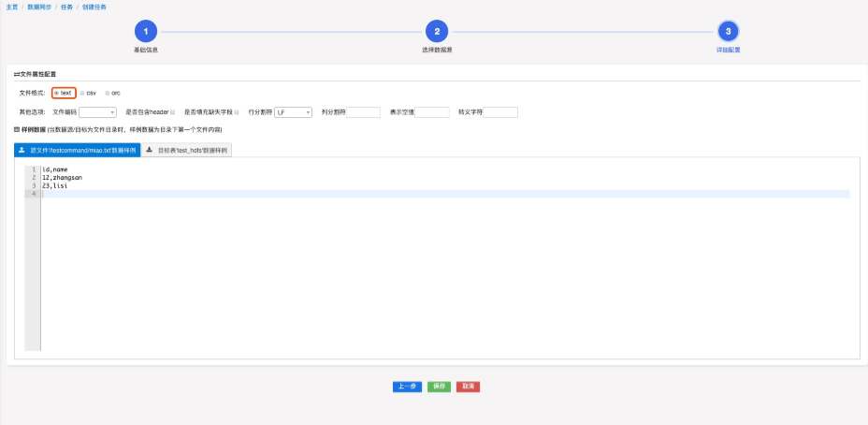This screenshot has height=425, width=868.
Task: Go to 数据同步 breadcrumb link
Action: click(x=41, y=7)
